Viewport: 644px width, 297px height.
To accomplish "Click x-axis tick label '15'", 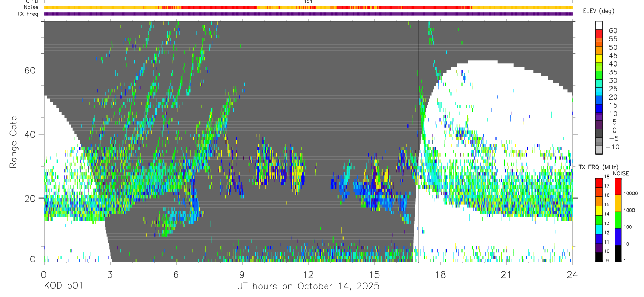I will [374, 274].
